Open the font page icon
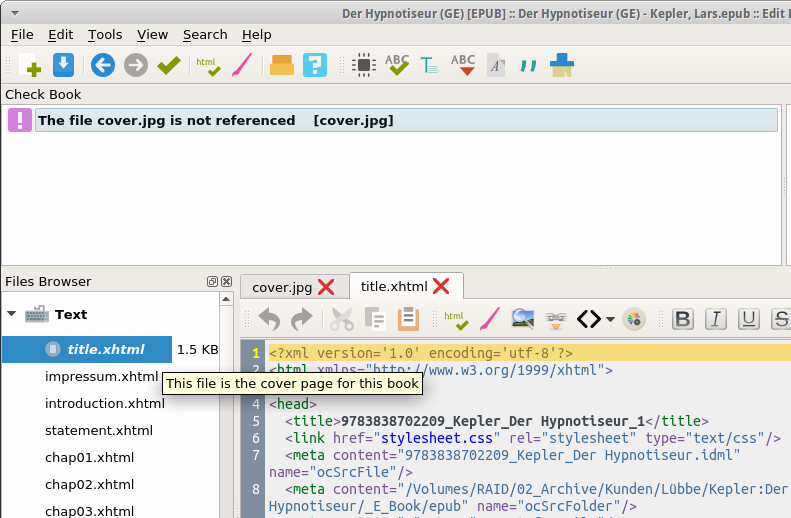Viewport: 791px width, 518px height. (x=496, y=66)
